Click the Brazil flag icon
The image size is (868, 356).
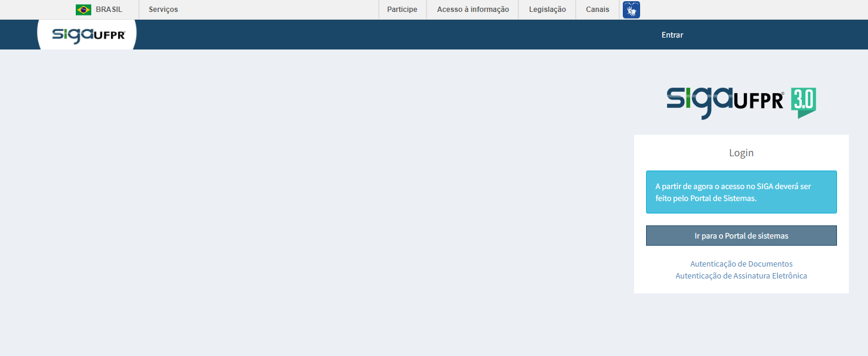point(84,10)
